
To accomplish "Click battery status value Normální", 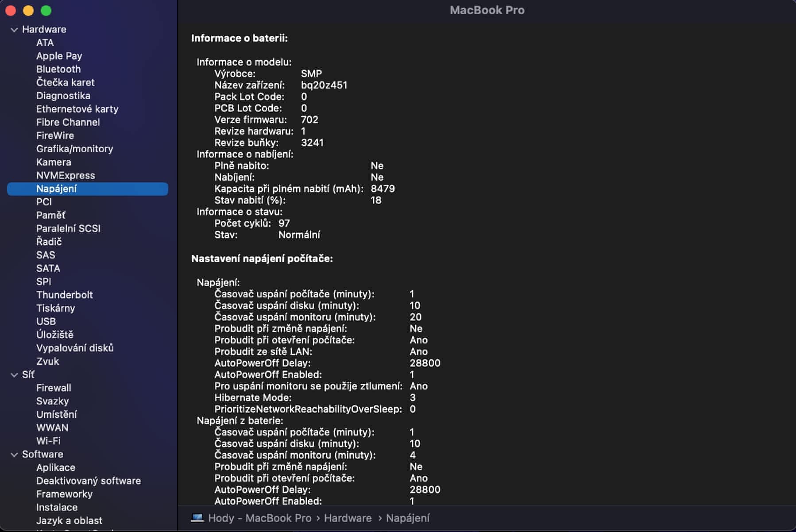I will (x=299, y=235).
